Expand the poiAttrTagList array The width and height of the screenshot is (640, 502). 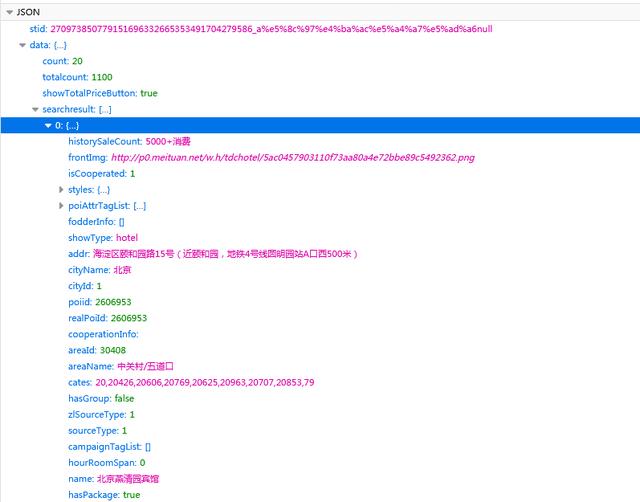coord(61,205)
